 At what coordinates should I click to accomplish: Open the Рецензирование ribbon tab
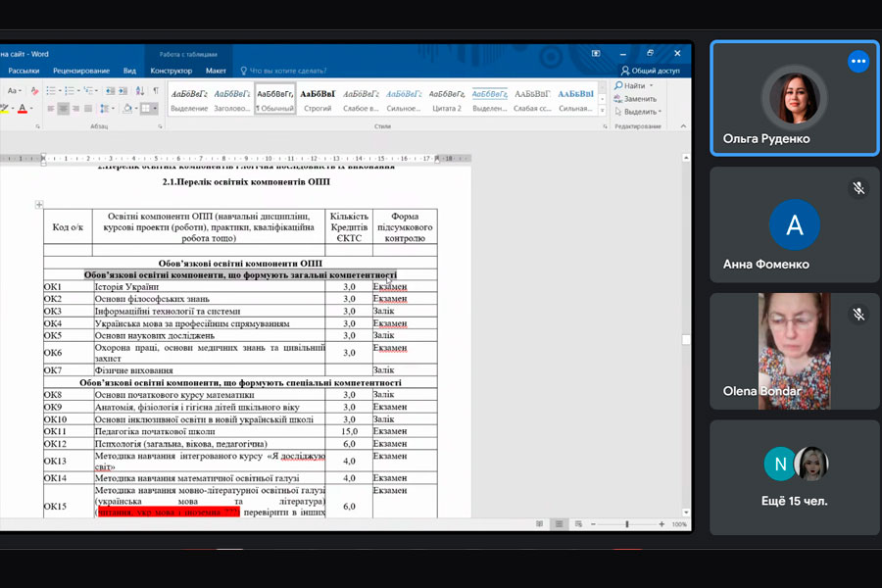(x=81, y=71)
